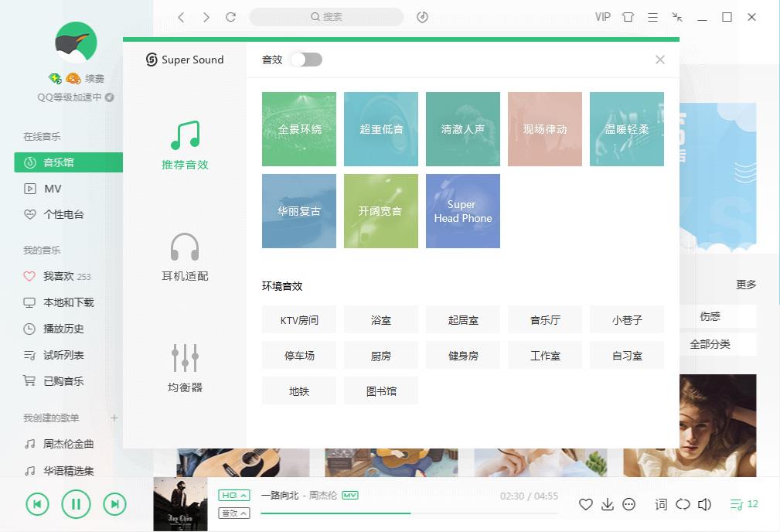Open lyrics with the 词 icon
This screenshot has width=780, height=532.
(661, 503)
